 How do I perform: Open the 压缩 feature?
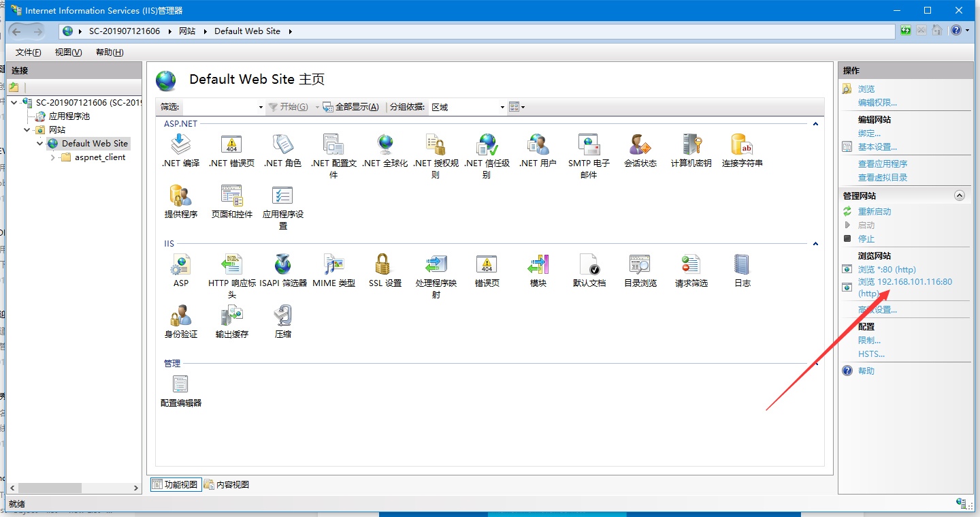click(x=282, y=319)
